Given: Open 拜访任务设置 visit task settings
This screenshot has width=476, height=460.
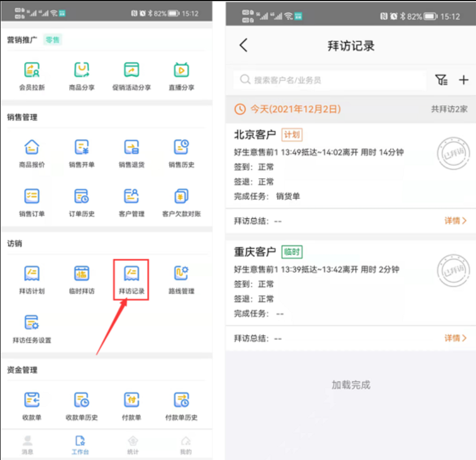Looking at the screenshot, I should point(32,328).
